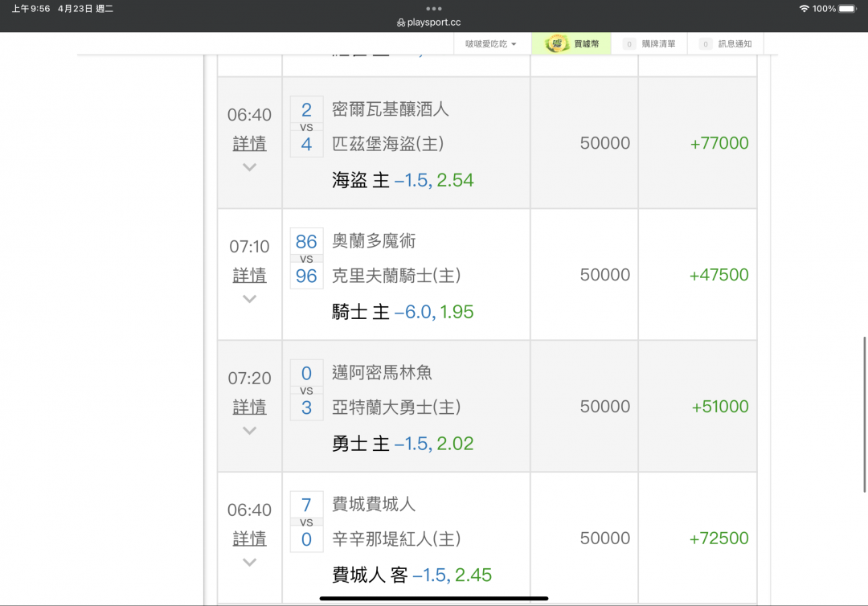Click the 50000 stake in the 騎士 row
This screenshot has height=606, width=868.
[x=605, y=275]
